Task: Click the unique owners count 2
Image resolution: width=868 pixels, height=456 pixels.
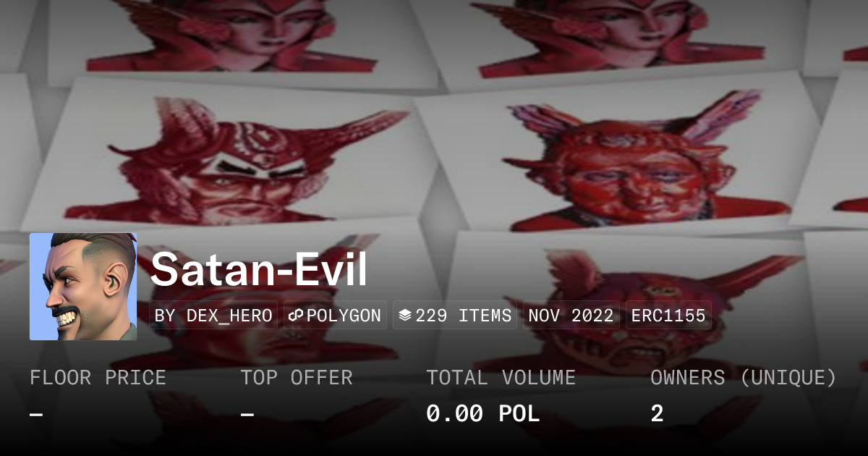Action: click(x=657, y=414)
